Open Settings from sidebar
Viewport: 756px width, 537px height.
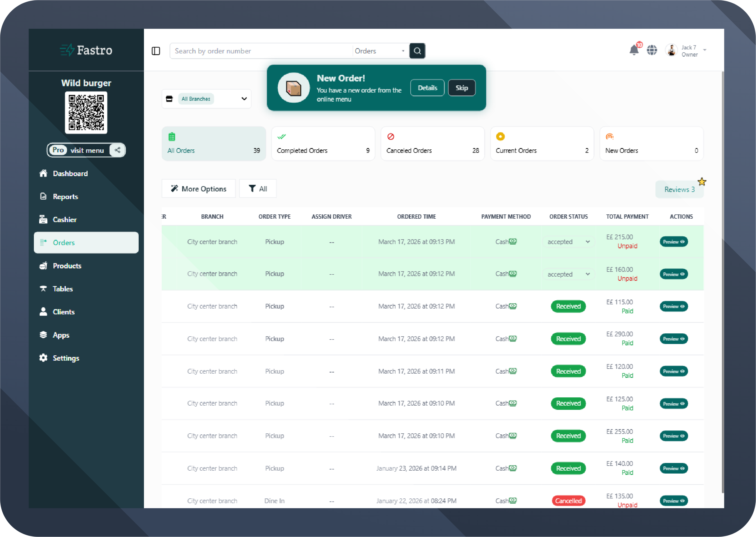(86, 358)
